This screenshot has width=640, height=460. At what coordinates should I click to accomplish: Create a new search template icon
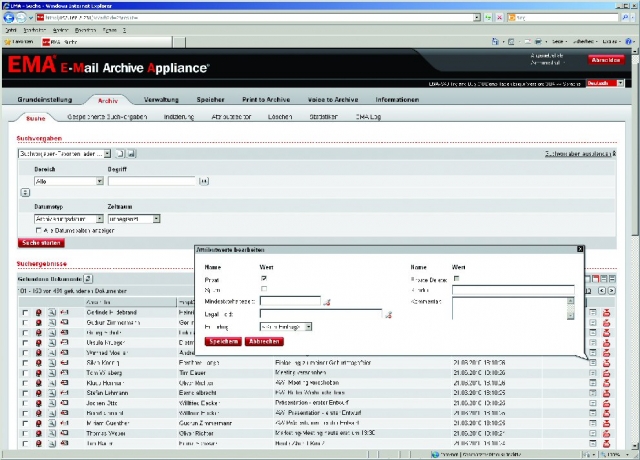point(120,154)
